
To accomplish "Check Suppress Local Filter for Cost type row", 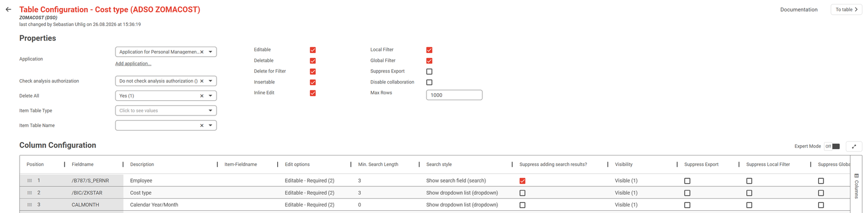I will [749, 193].
